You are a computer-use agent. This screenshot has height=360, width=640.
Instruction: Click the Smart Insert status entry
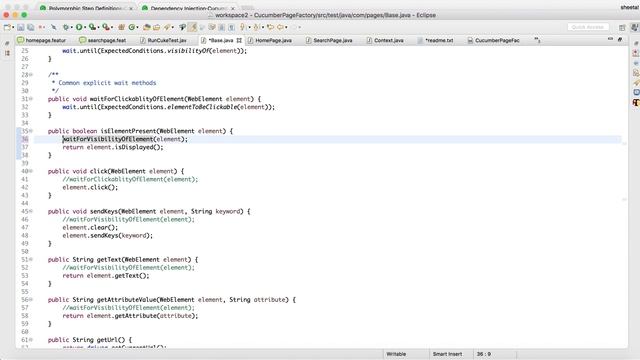pos(447,354)
